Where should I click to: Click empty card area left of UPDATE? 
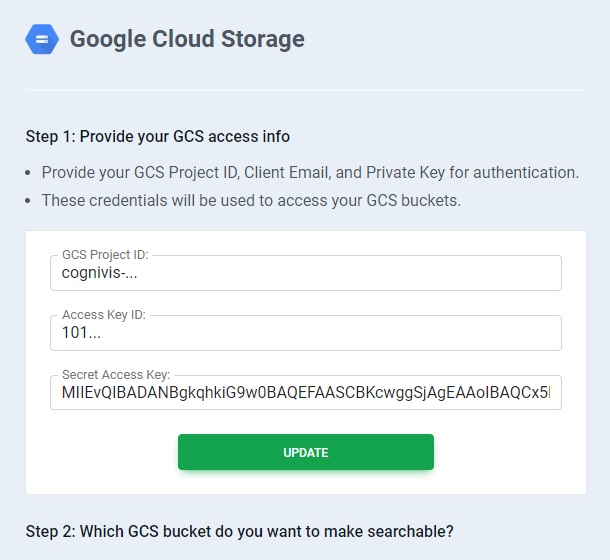(x=100, y=452)
